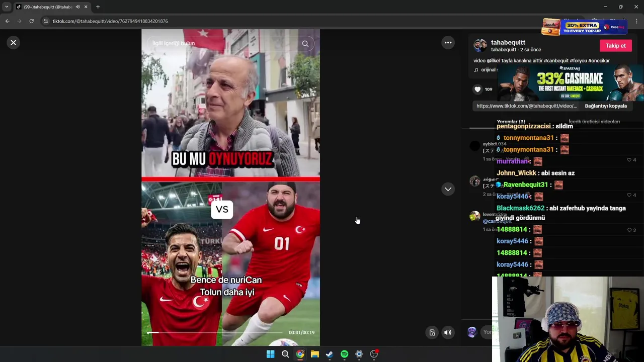Click the emoji avatar beside the comment input
Image resolution: width=644 pixels, height=362 pixels.
tap(472, 332)
